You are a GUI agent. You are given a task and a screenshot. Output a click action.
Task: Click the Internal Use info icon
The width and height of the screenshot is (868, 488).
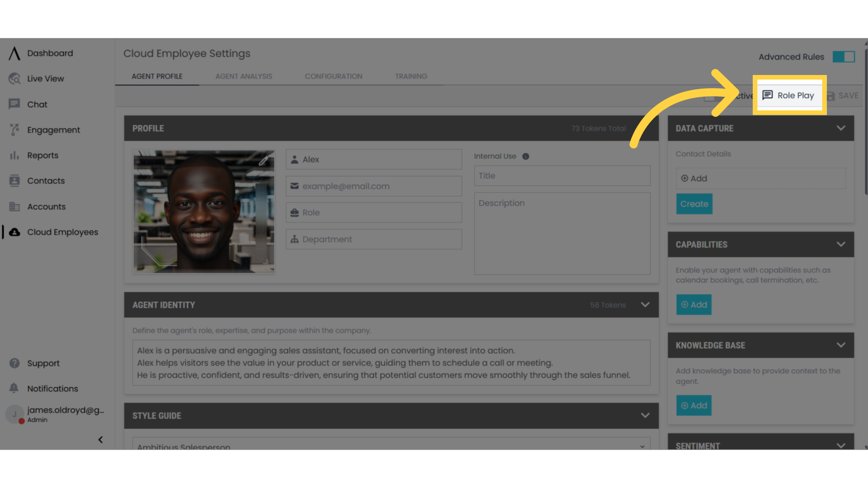click(525, 156)
